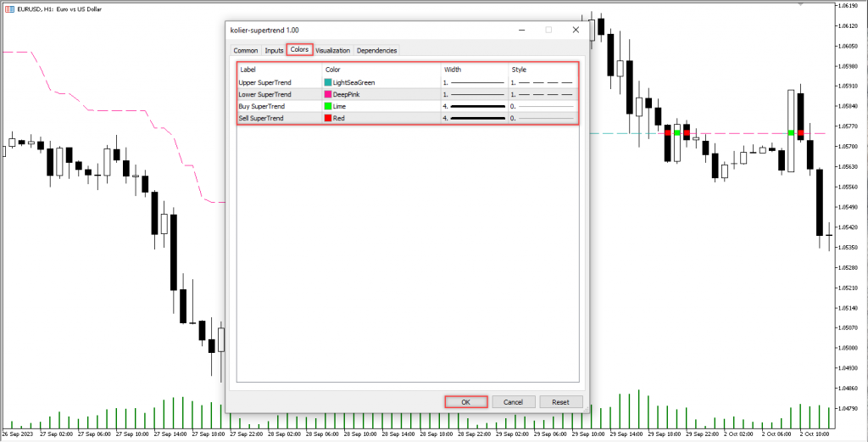
Task: Open width setting for Lower SuperTrend
Action: [x=475, y=94]
